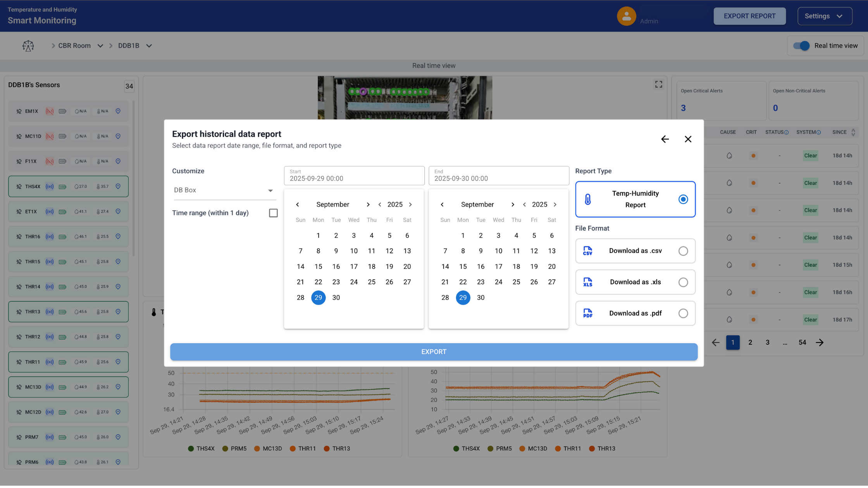Click the Start date input field
868x488 pixels.
354,176
